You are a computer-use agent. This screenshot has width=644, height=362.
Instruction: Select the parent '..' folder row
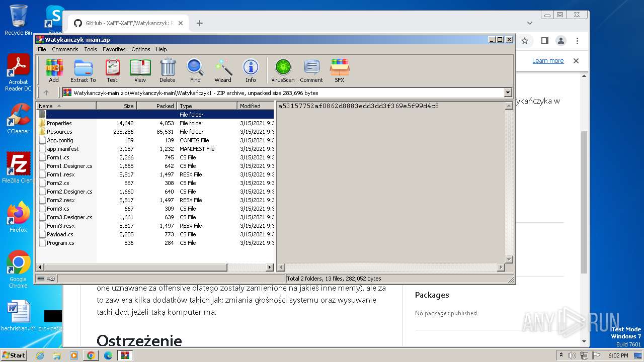(x=155, y=115)
